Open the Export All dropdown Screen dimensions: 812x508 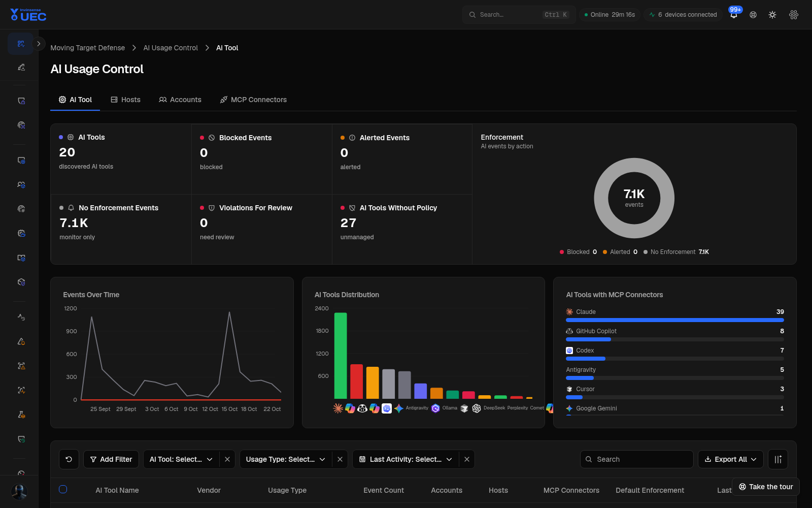pos(731,459)
